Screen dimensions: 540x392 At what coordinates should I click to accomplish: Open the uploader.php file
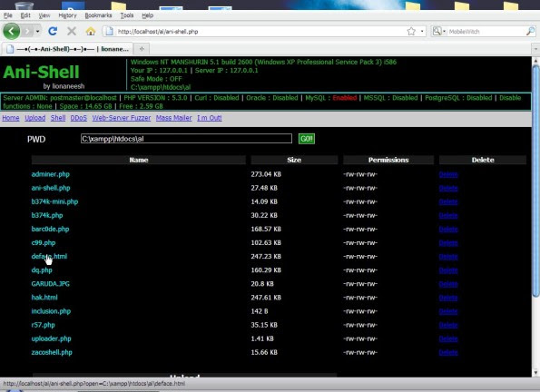click(x=52, y=338)
